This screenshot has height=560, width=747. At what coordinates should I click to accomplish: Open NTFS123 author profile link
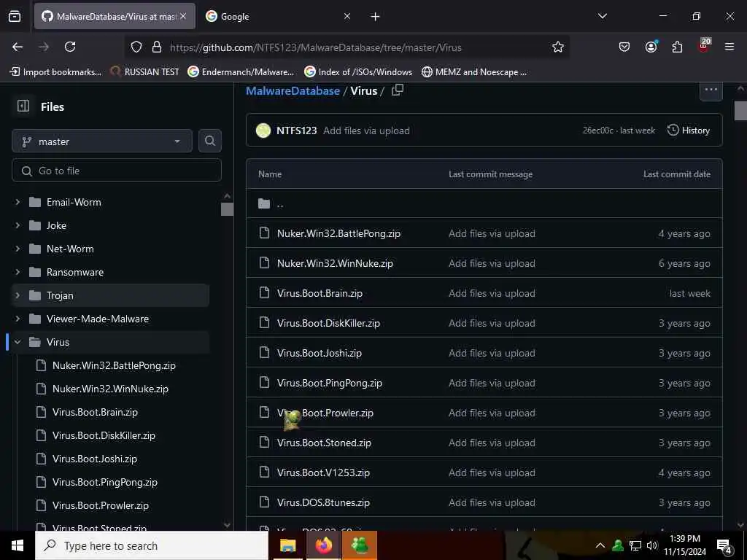click(296, 130)
